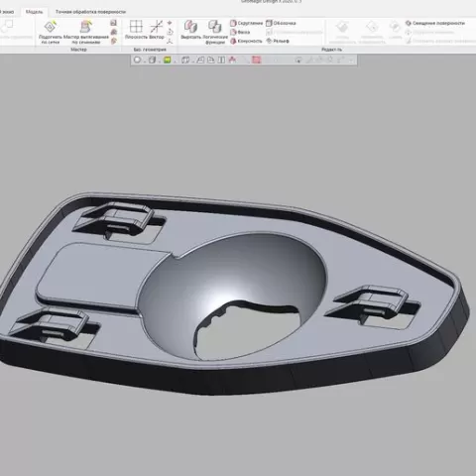Open the shading cube dropdown arrow

click(x=159, y=61)
